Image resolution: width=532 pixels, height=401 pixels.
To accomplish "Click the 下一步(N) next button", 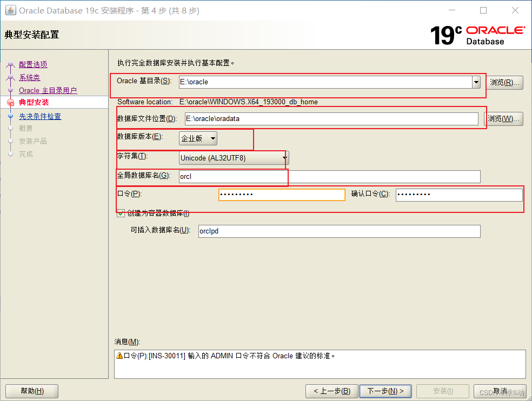I will click(x=385, y=391).
